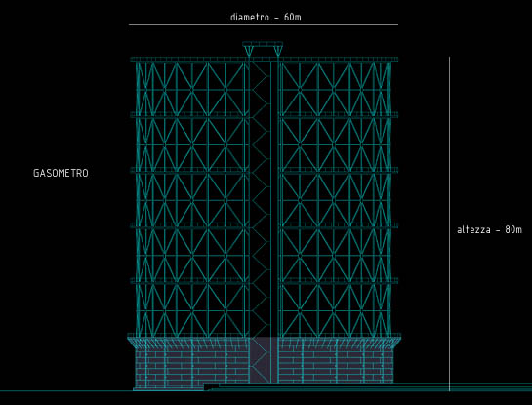
Task: Click the central vertical shaft column
Action: pyautogui.click(x=274, y=223)
